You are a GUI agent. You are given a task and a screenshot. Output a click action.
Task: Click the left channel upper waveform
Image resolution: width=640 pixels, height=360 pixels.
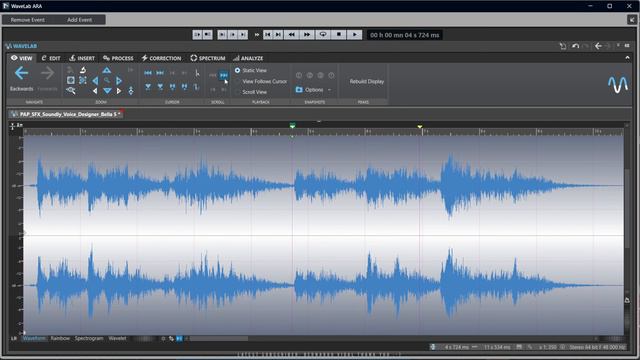point(323,185)
